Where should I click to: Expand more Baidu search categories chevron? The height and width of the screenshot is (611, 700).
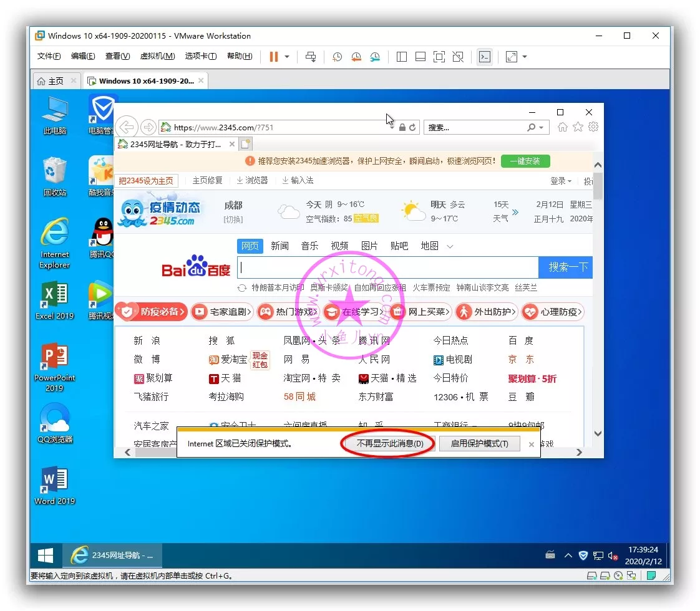pos(450,246)
